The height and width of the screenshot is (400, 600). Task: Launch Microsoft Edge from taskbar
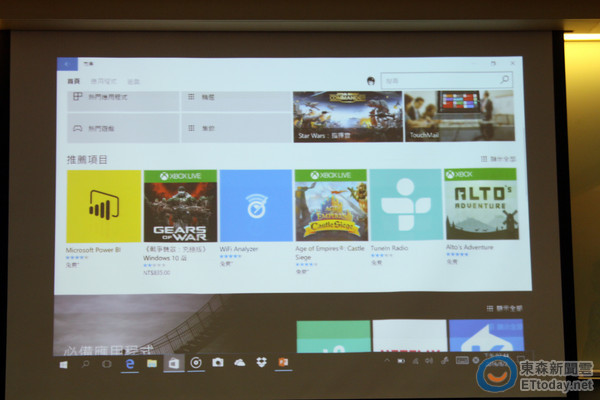point(130,364)
